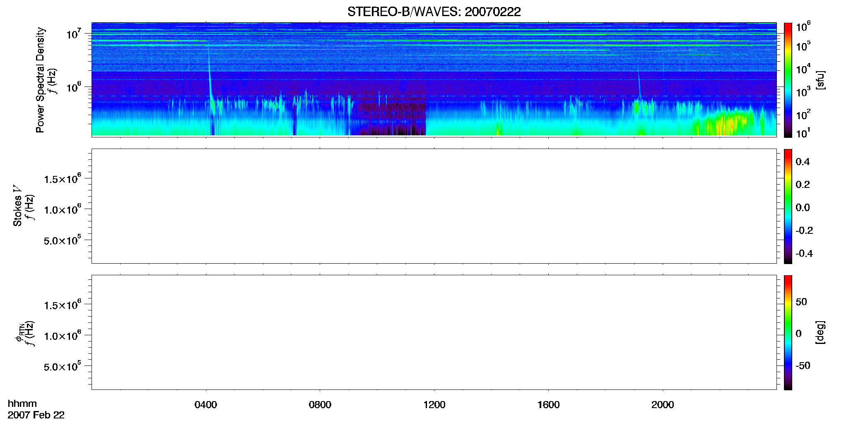
Task: Click the date label 2007 Feb 22
Action: click(x=36, y=415)
